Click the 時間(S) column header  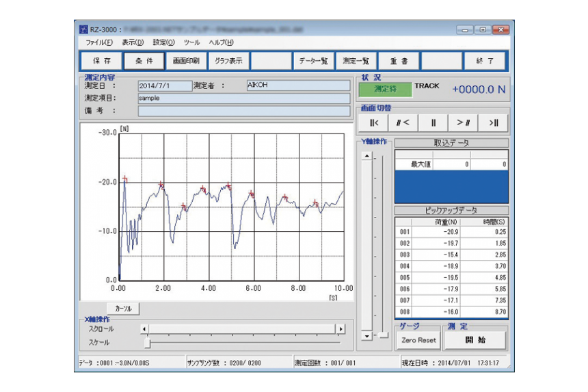click(x=484, y=222)
